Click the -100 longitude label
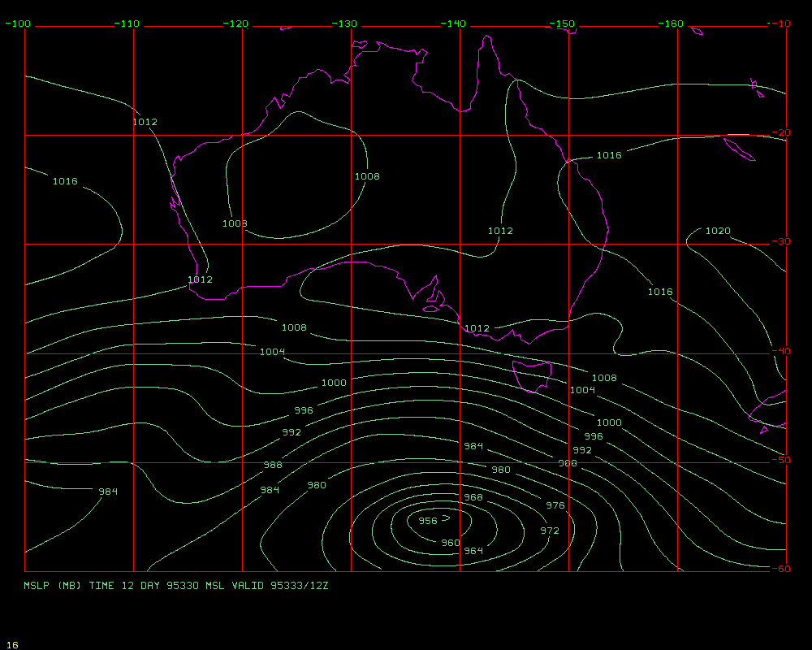812x650 pixels. 17,24
